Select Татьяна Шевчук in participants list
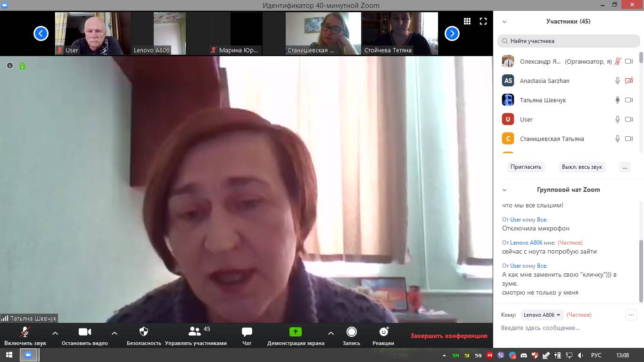This screenshot has width=644, height=362. [x=543, y=100]
